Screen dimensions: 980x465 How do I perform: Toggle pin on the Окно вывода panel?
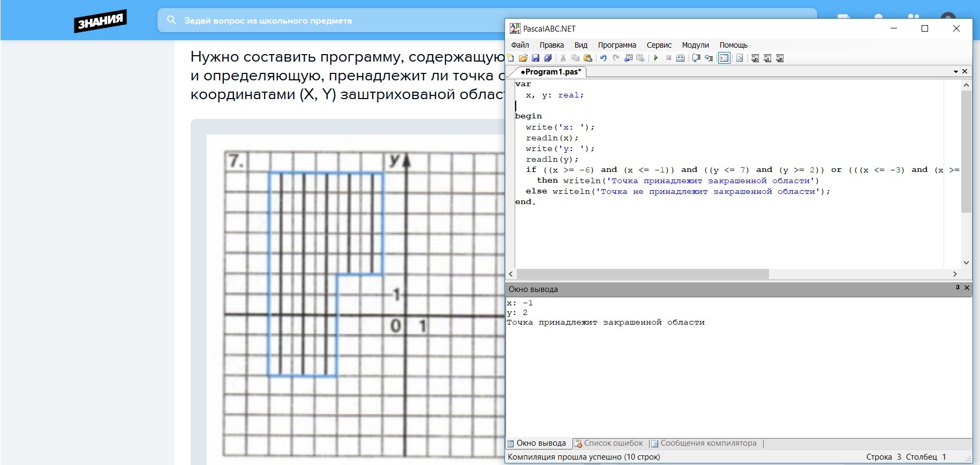point(958,288)
